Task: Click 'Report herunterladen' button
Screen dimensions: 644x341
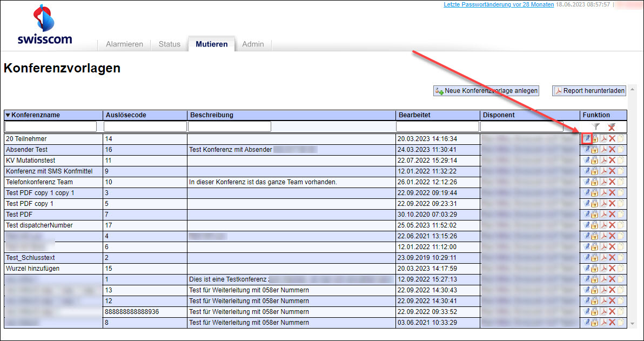Action: [x=590, y=91]
